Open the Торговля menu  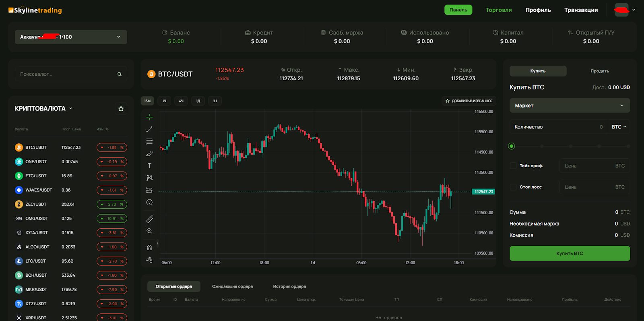(x=499, y=10)
